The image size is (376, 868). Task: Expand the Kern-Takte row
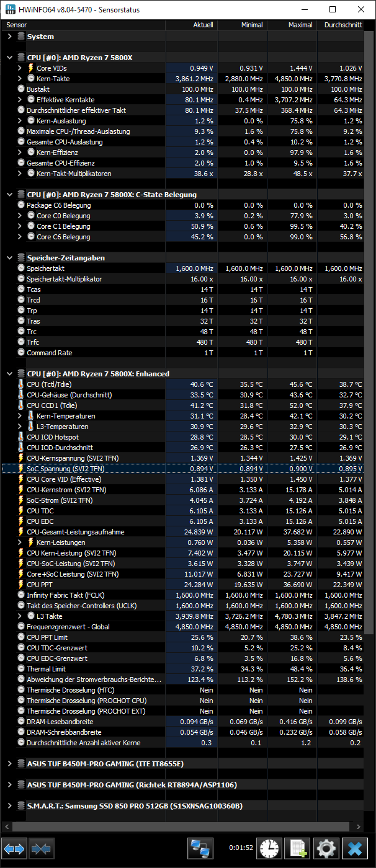[20, 79]
